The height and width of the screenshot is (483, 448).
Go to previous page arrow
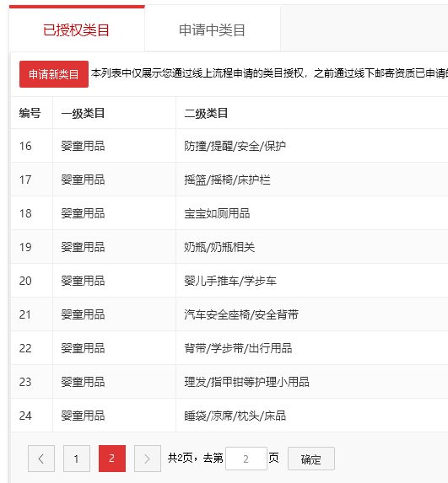tap(41, 459)
